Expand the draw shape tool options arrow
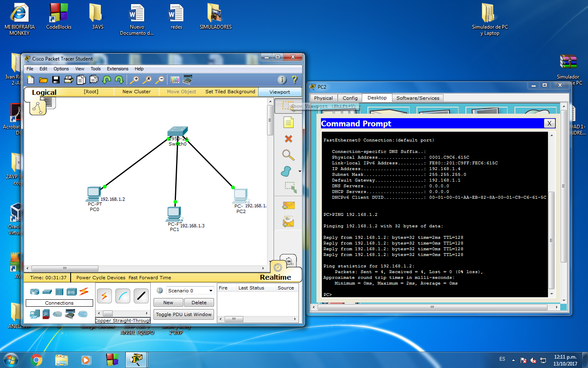588x368 pixels. [299, 171]
